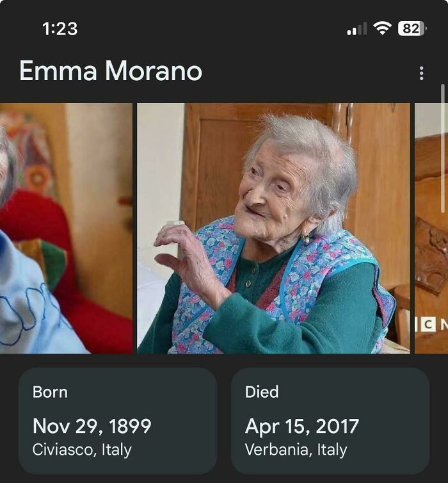The image size is (448, 483).
Task: Tap the 1:23 clock in status bar
Action: pos(60,29)
